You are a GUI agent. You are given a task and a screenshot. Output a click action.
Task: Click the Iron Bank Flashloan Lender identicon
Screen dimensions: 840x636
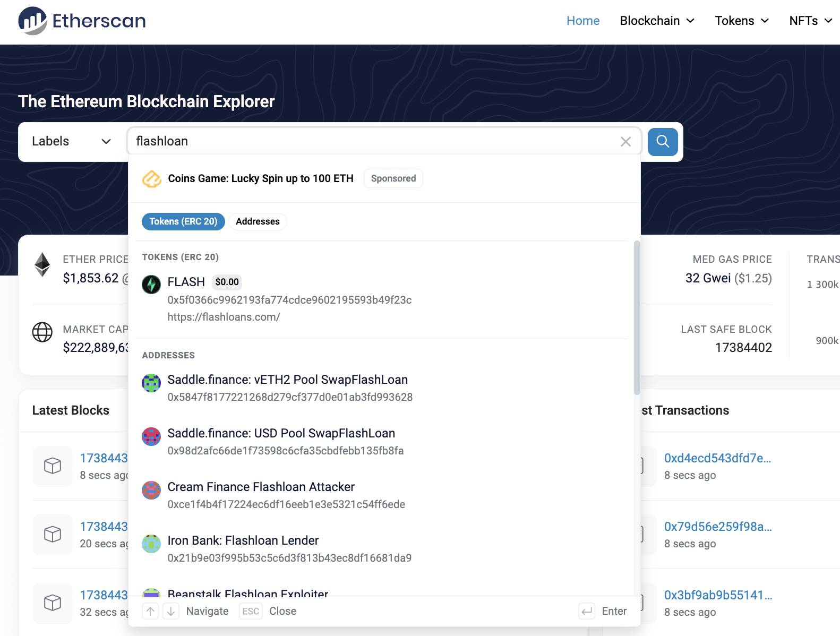tap(151, 544)
